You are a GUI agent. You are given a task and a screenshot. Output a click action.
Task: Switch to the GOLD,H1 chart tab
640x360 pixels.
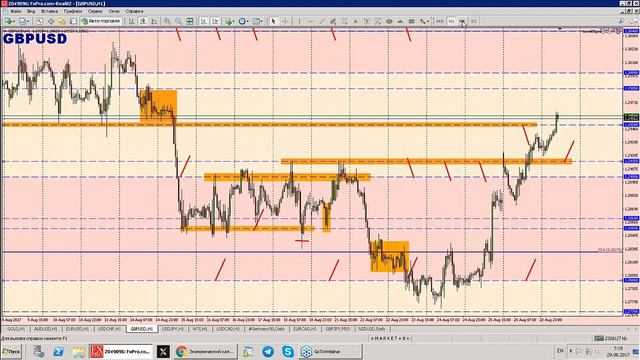tap(16, 329)
